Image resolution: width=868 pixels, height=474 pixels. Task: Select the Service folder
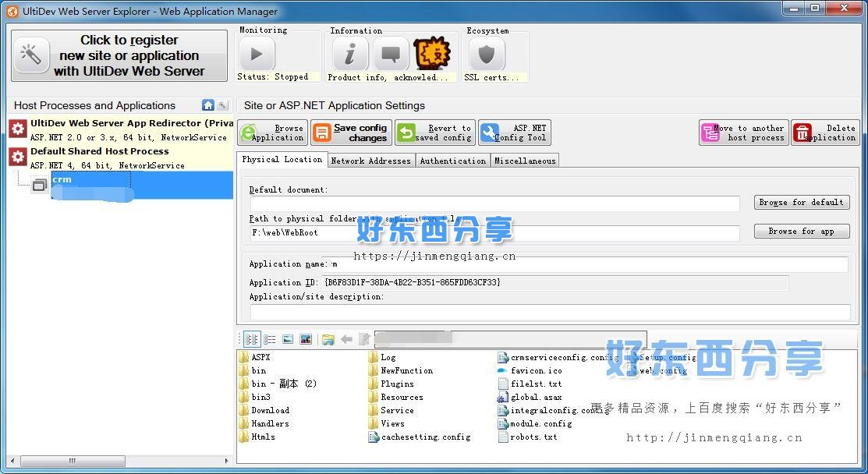[391, 410]
